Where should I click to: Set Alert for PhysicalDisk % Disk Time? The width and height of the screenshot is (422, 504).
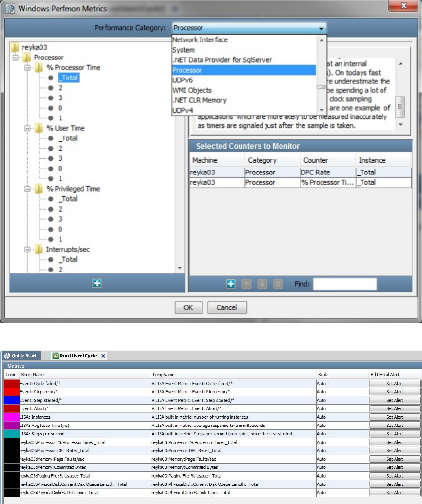click(395, 492)
